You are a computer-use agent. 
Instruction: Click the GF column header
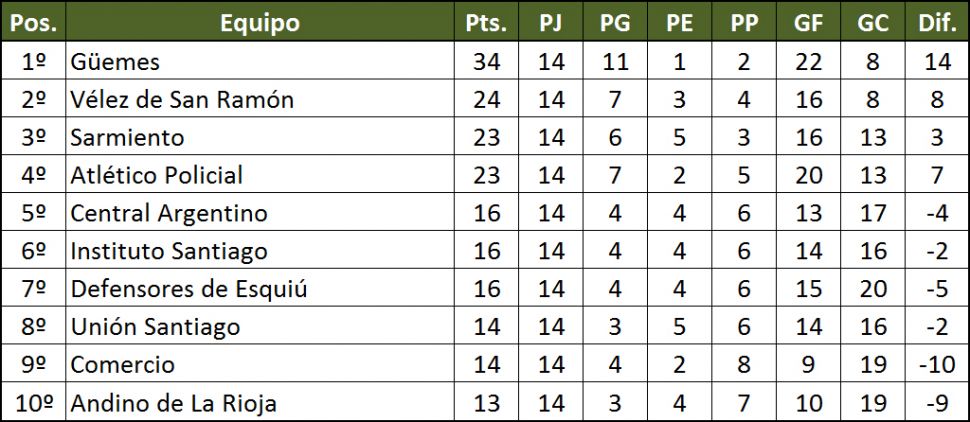[808, 22]
